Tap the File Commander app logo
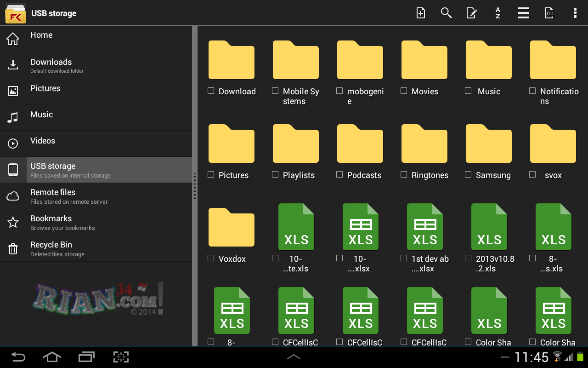Screen dimensions: 588x368 coord(15,13)
